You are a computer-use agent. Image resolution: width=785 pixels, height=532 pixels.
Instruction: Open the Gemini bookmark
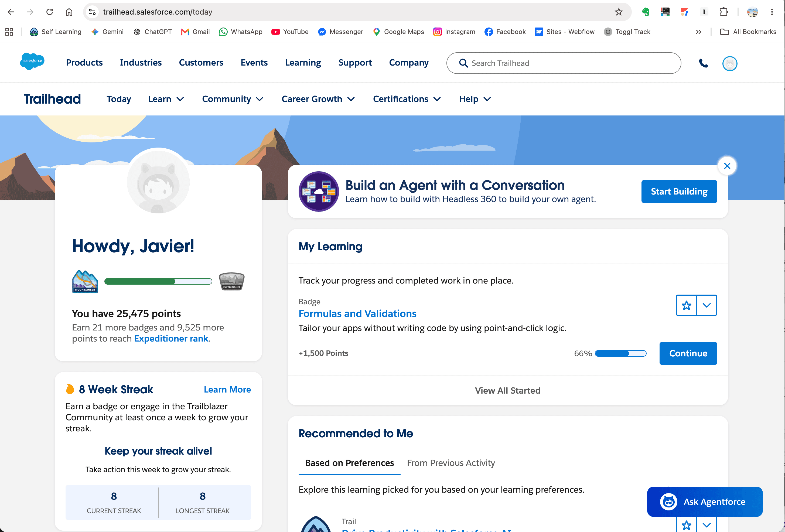107,32
